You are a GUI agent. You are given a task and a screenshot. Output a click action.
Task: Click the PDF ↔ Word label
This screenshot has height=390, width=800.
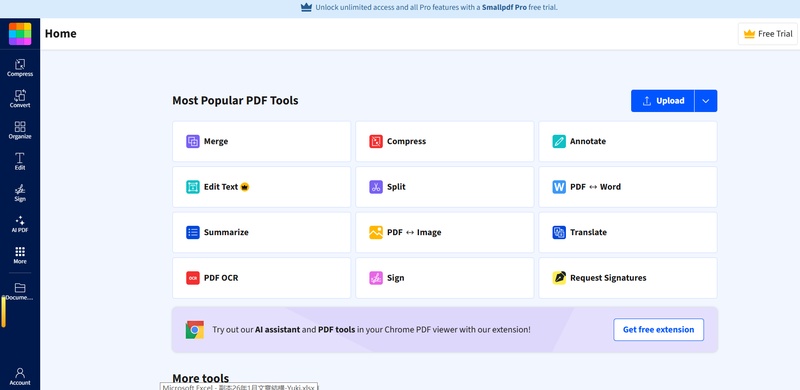point(595,187)
